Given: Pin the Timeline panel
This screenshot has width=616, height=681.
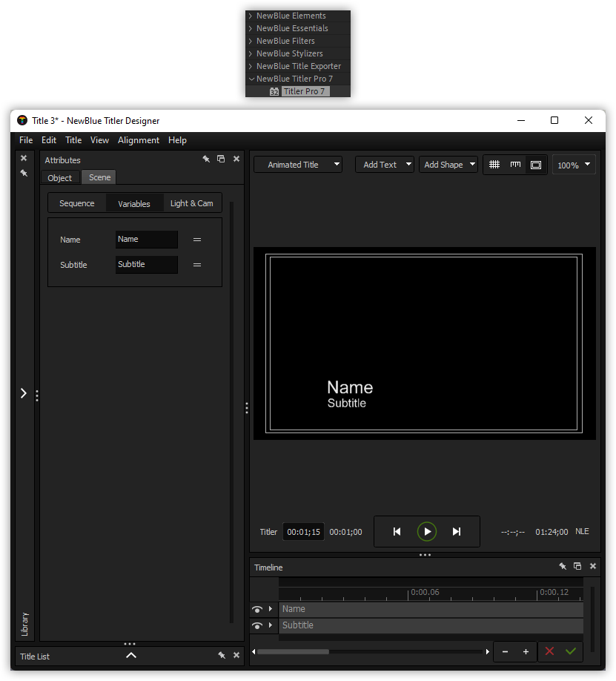Looking at the screenshot, I should (x=563, y=566).
